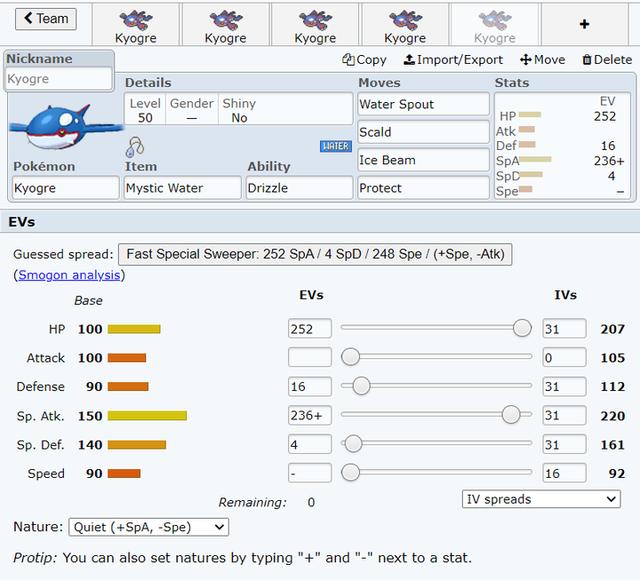Select the Scald move field
This screenshot has height=580, width=640.
424,132
